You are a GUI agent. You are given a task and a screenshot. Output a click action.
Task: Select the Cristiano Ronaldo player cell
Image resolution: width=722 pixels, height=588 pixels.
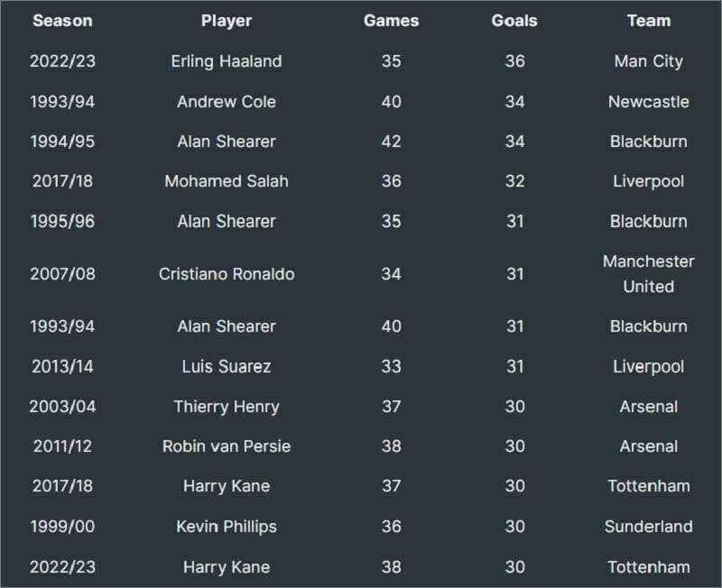227,274
